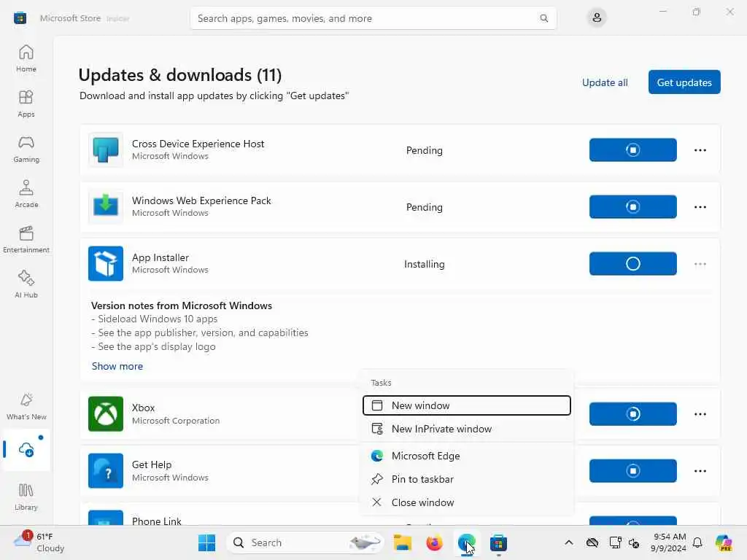
Task: Click the 'App Installer' title text
Action: tap(160, 257)
